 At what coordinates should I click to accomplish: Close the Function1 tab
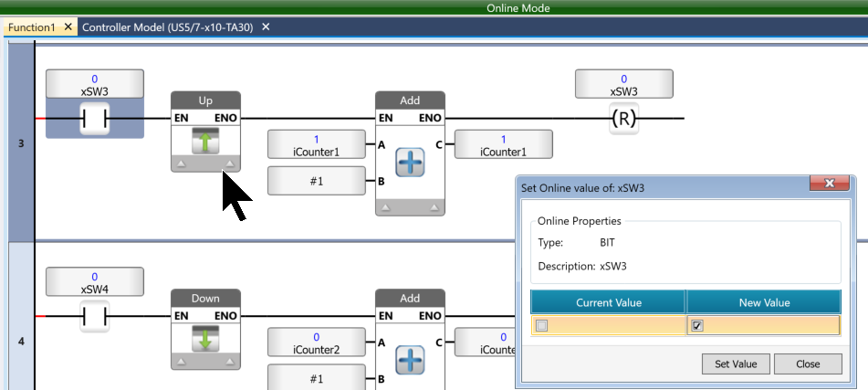tap(68, 27)
